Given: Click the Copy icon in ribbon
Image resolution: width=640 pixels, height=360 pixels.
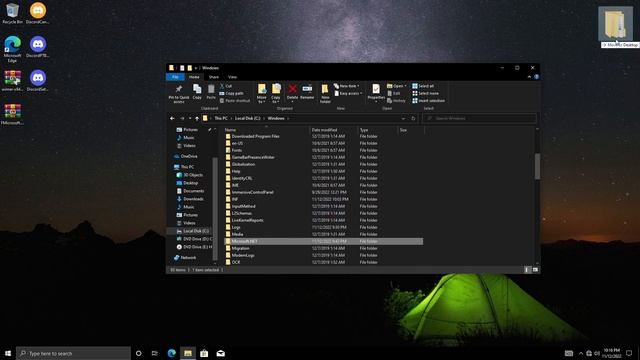Looking at the screenshot, I should [x=197, y=89].
